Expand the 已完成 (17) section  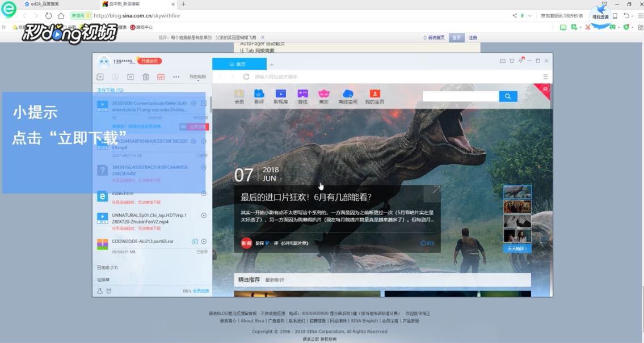(107, 268)
